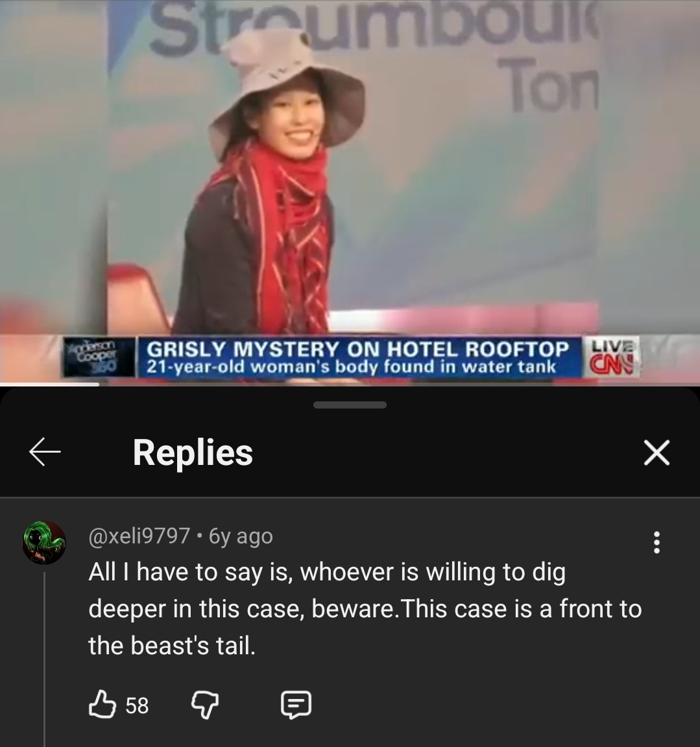Open xeli9797's green-haired profile avatar
The height and width of the screenshot is (747, 700).
44,543
